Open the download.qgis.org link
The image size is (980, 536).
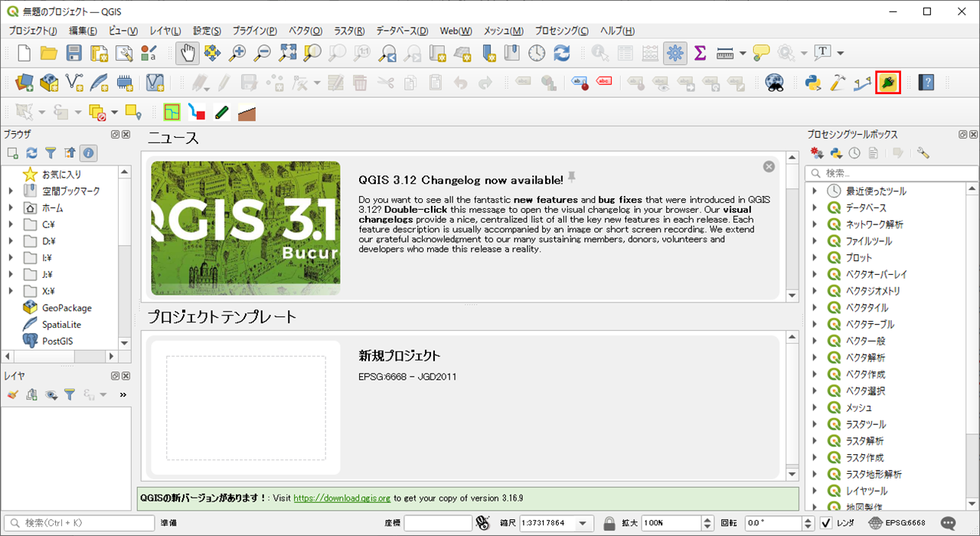click(x=341, y=498)
